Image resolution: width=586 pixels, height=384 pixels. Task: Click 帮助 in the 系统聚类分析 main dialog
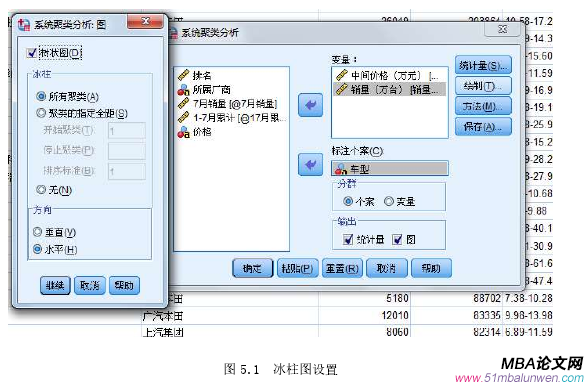click(431, 268)
